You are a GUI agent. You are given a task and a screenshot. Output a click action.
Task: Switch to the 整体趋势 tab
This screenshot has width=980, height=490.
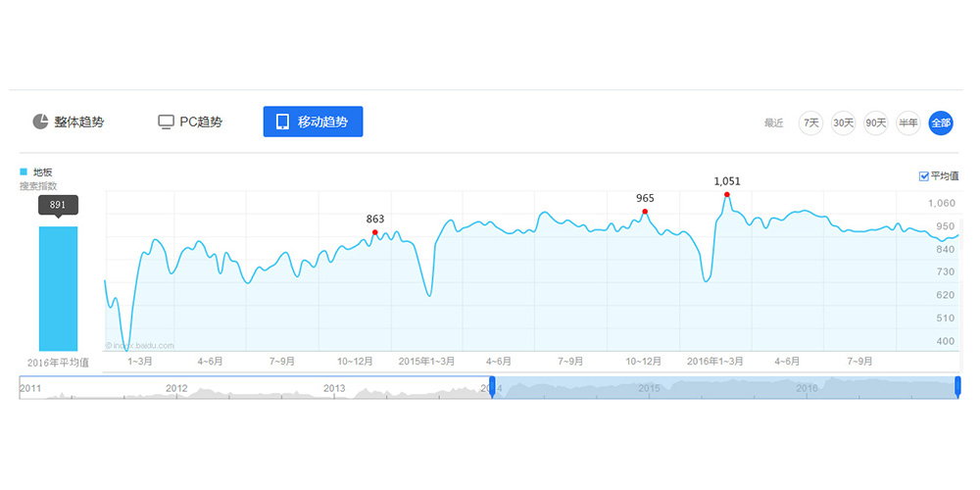69,122
